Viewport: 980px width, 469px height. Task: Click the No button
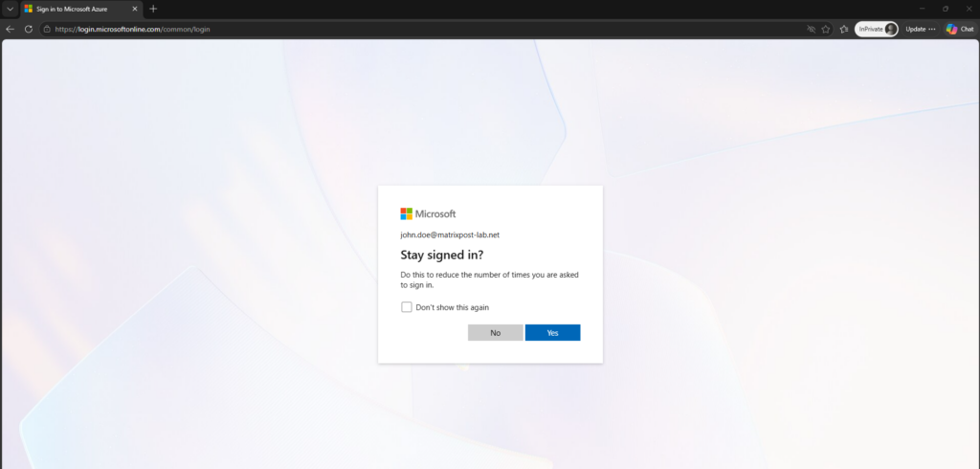coord(495,333)
